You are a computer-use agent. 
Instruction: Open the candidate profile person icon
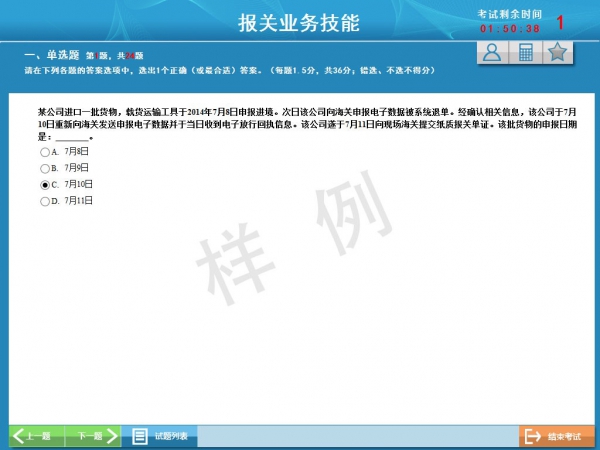[491, 53]
